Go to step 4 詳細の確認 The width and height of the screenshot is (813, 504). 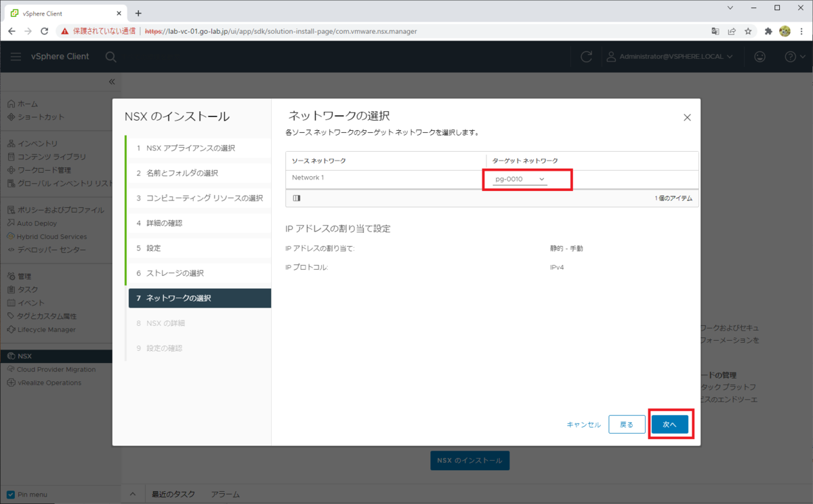click(x=199, y=223)
